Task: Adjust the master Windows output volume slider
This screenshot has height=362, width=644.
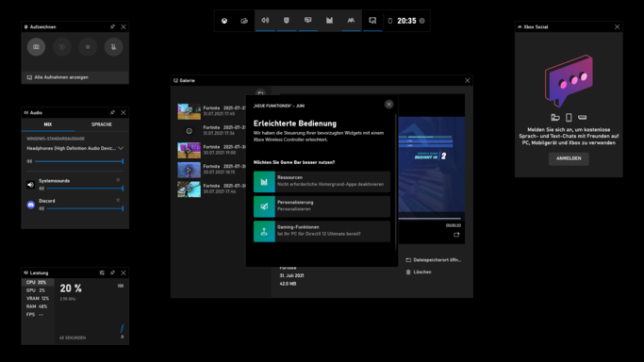Action: coord(79,161)
